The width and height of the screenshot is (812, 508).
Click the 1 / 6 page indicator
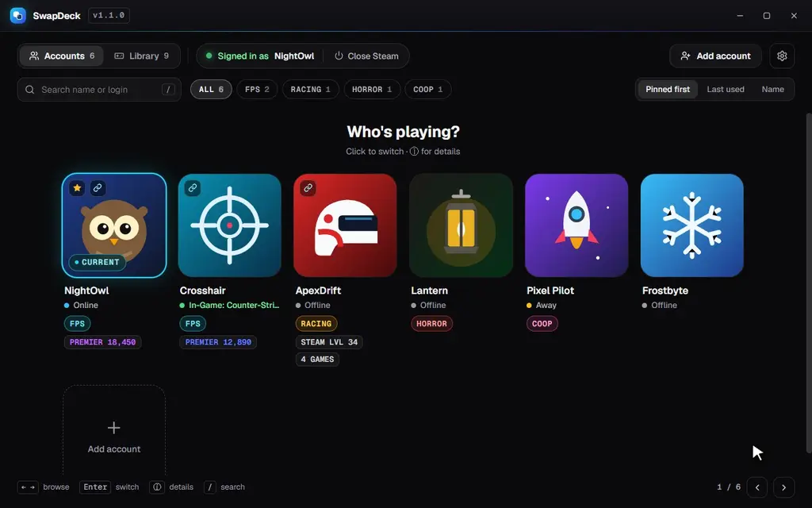point(729,487)
